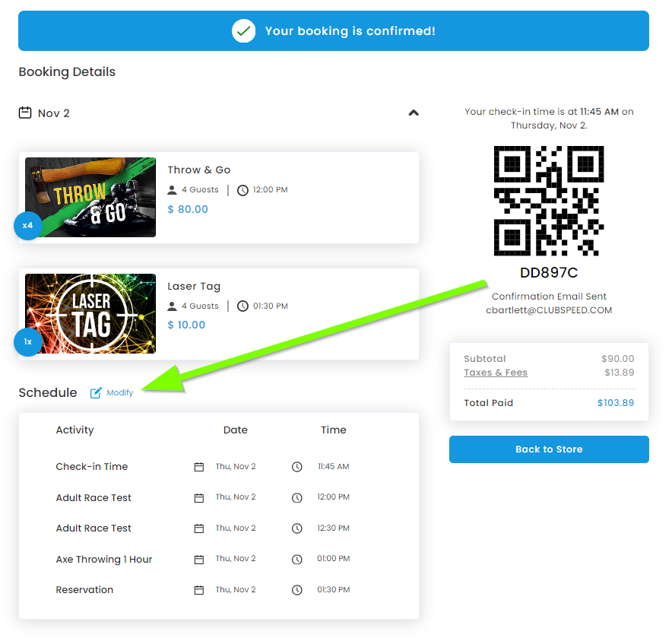Click the clock icon beside 01:30 PM in Laser Tag card

(242, 306)
